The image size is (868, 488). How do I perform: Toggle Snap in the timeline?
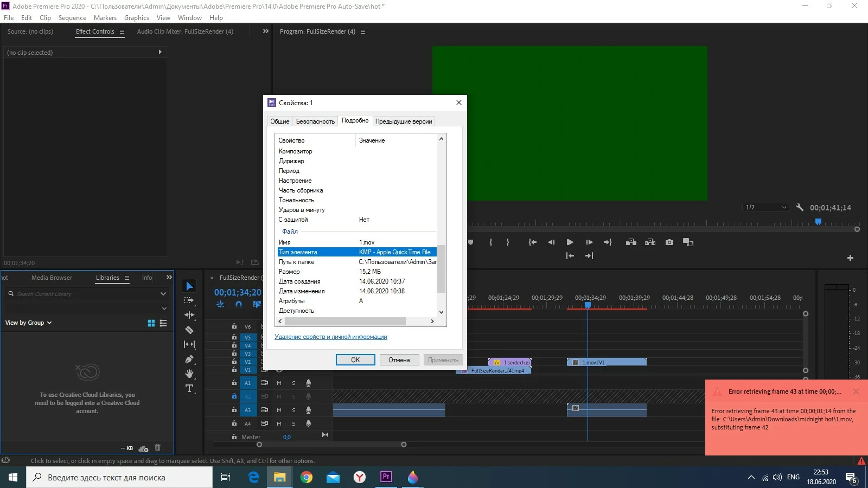[239, 304]
